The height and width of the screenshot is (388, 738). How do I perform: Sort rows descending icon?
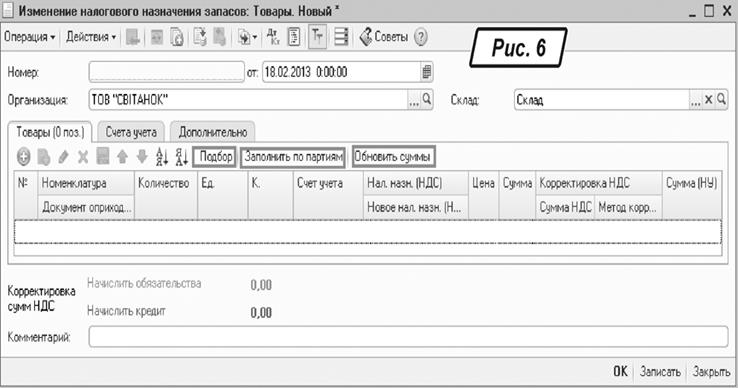click(182, 157)
